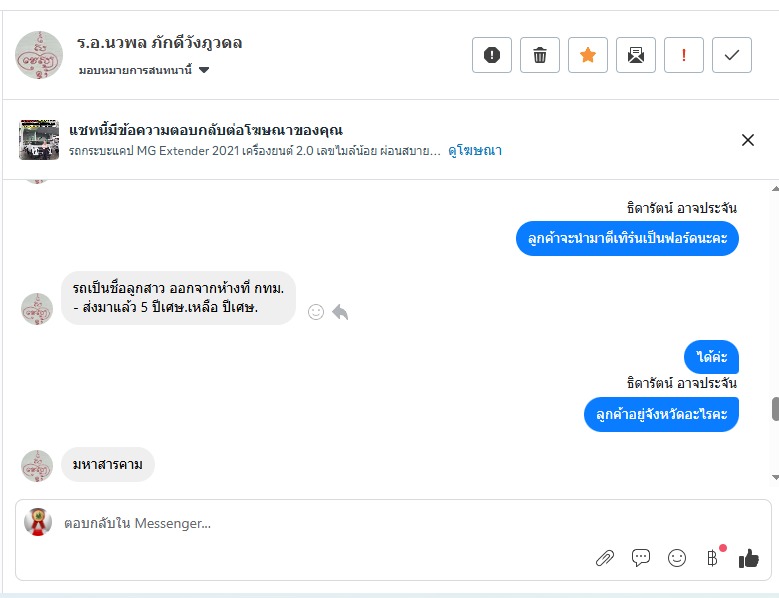Reply to the customer's car message
779x598 pixels.
pyautogui.click(x=340, y=312)
